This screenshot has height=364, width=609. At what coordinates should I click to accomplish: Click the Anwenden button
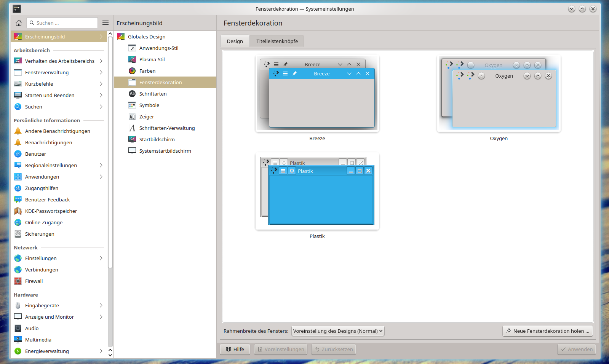pyautogui.click(x=577, y=349)
